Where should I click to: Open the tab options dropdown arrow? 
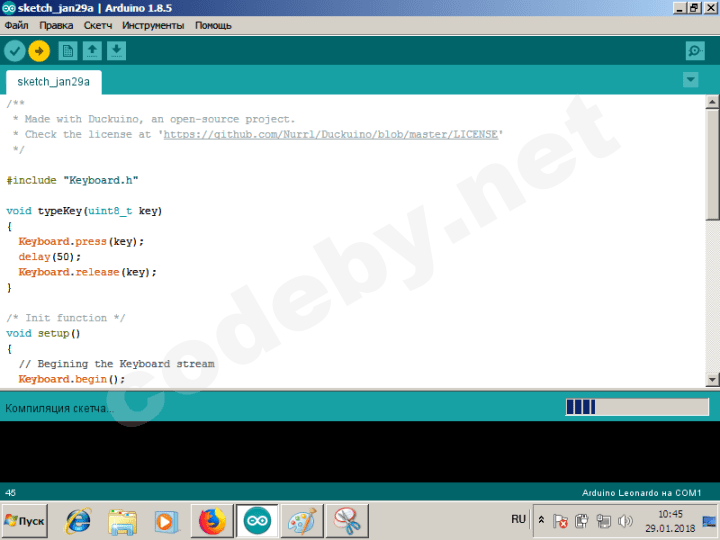691,80
